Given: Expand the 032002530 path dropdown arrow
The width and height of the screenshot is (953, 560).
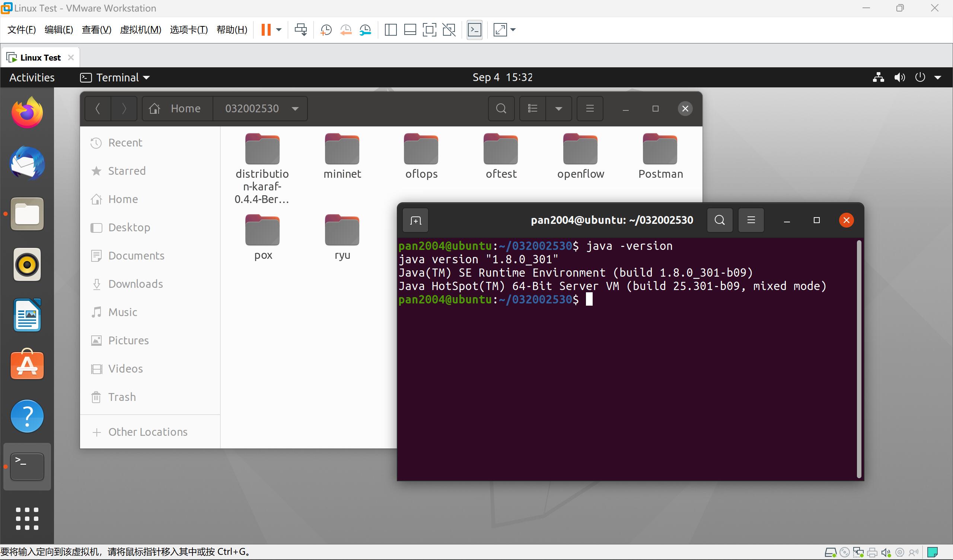Looking at the screenshot, I should [295, 109].
